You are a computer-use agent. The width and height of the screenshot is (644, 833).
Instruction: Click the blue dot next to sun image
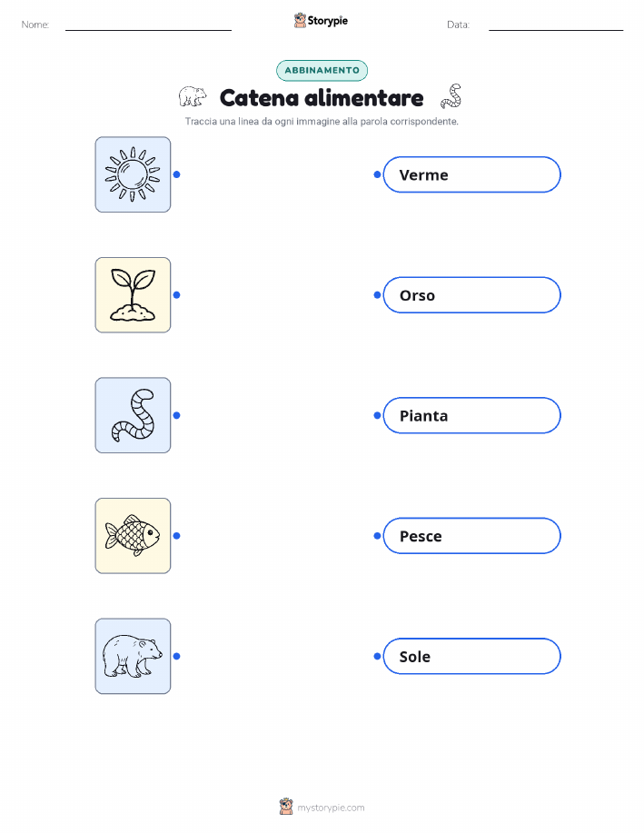click(x=177, y=174)
